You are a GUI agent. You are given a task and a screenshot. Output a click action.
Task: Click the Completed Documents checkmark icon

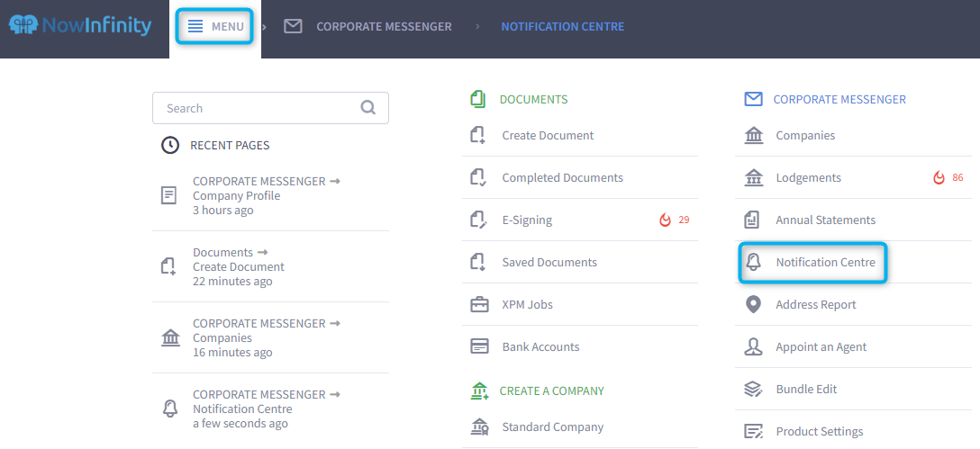[x=478, y=178]
